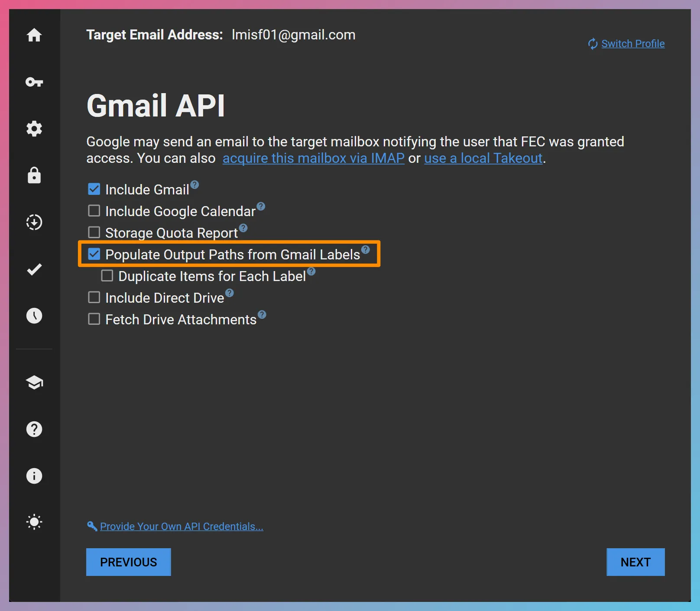This screenshot has height=611, width=700.
Task: Select the download icon in the sidebar
Action: (x=34, y=222)
